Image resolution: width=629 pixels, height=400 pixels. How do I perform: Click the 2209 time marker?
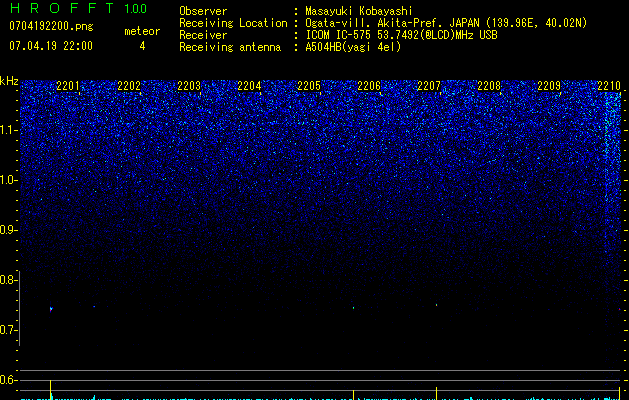click(x=549, y=85)
